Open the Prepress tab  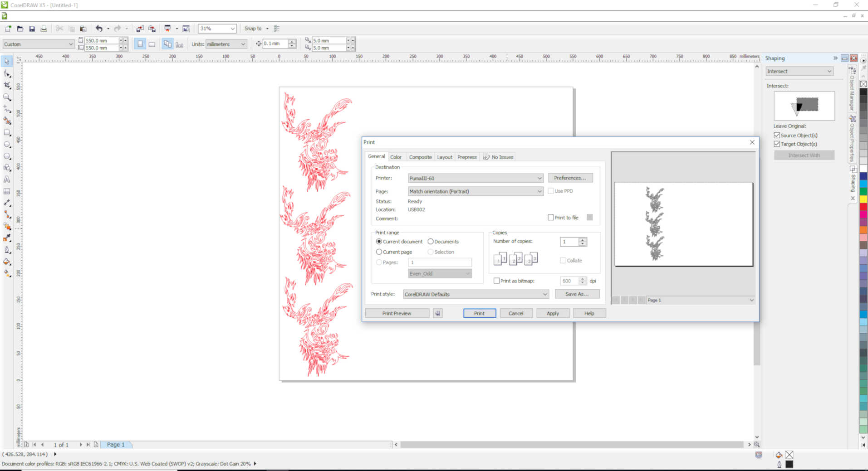pos(467,157)
